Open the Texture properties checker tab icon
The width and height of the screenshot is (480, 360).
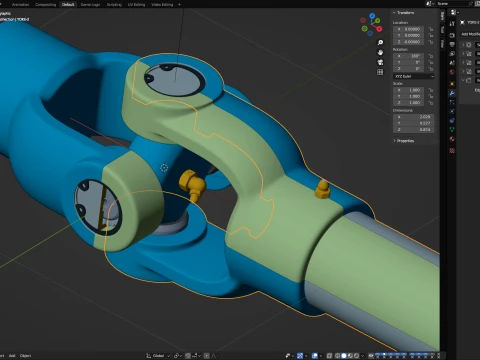(x=452, y=151)
